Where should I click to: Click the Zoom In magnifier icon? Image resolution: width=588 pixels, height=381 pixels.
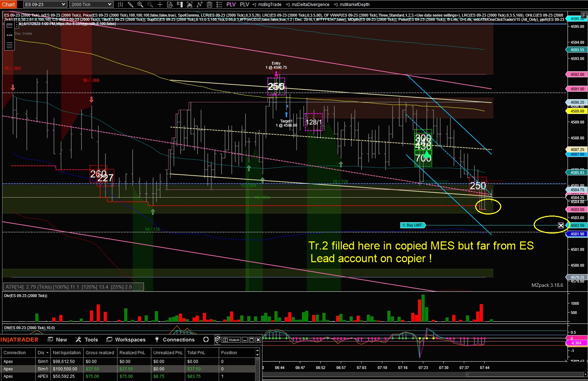coord(140,5)
